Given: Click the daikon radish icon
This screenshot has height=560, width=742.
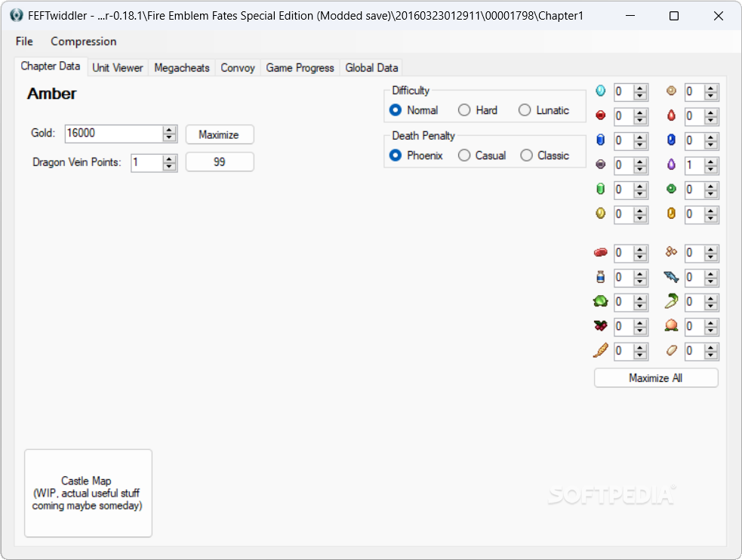Looking at the screenshot, I should tap(671, 301).
